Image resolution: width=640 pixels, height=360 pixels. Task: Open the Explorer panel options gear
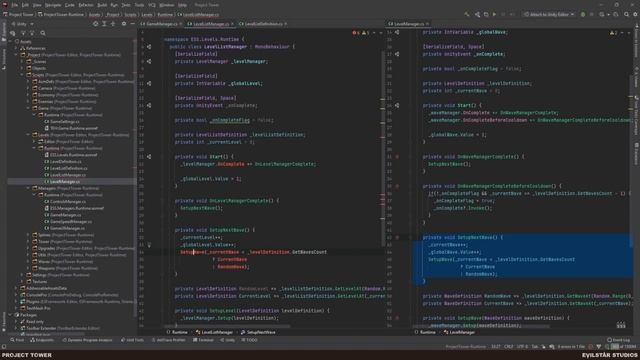pos(124,24)
